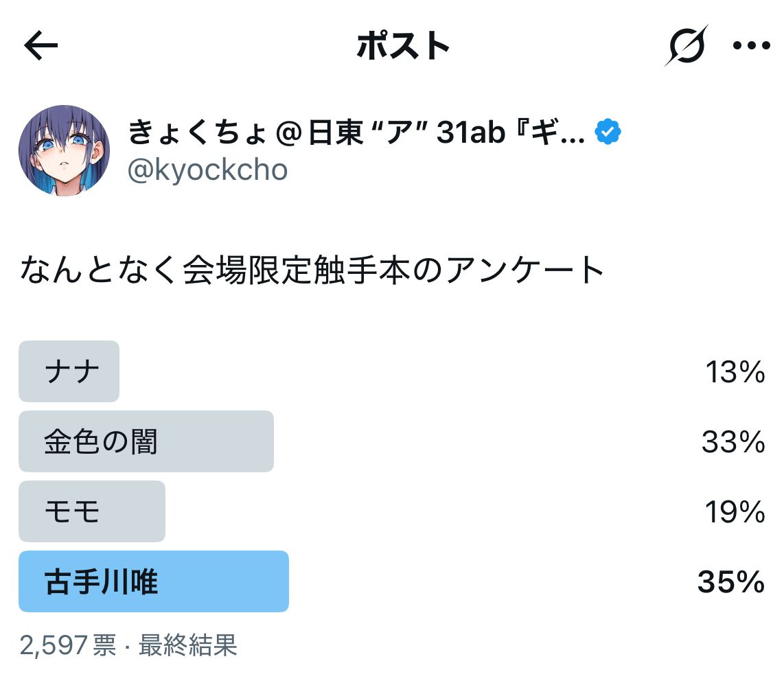Open the three-dot more options menu
784x683 pixels.
pos(751,45)
